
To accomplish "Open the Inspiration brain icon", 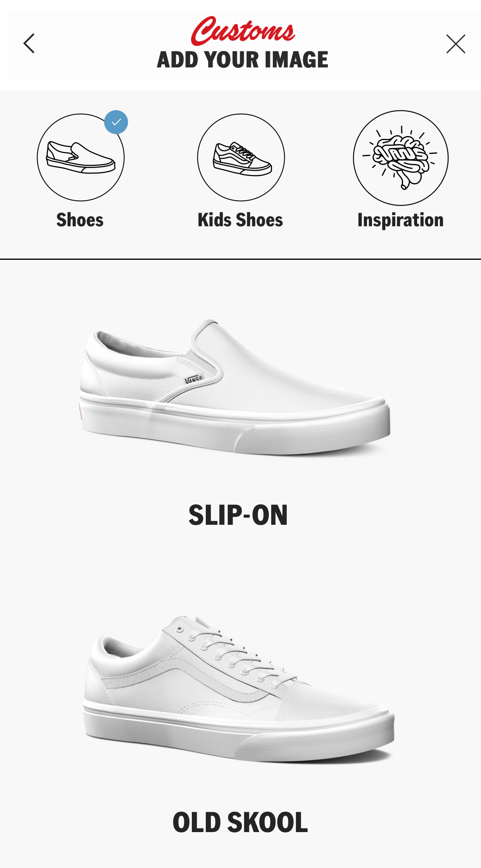I will point(400,158).
